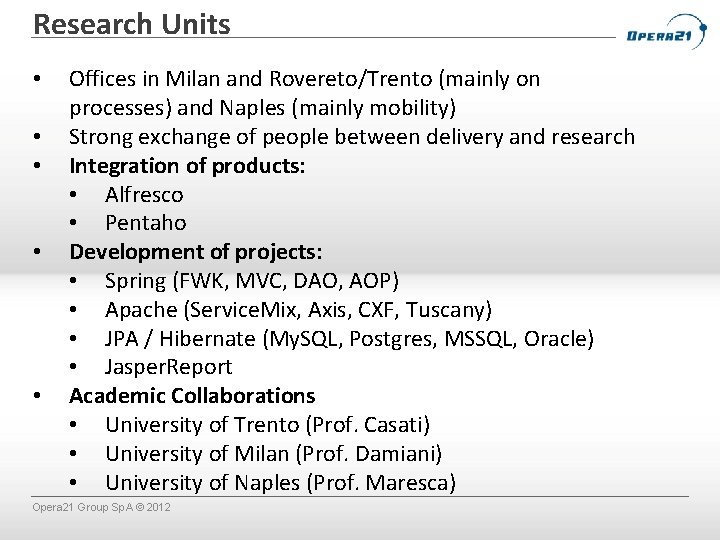Screen dimensions: 720x540
Task: Select the Alfresco list item
Action: point(144,195)
